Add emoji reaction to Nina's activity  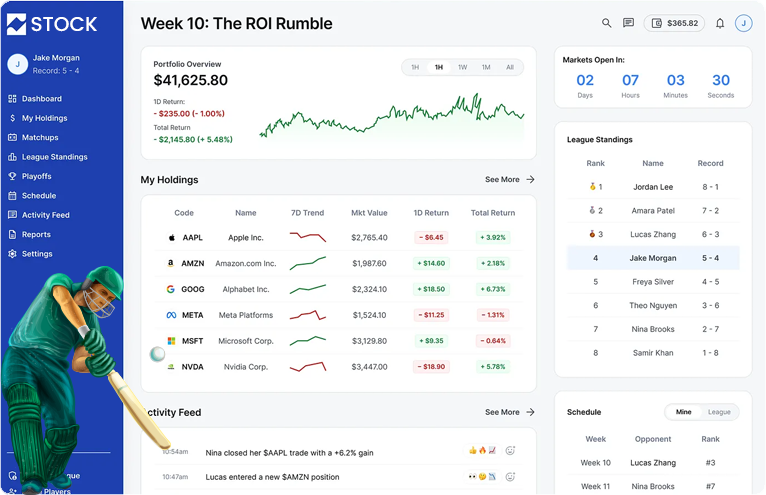510,451
